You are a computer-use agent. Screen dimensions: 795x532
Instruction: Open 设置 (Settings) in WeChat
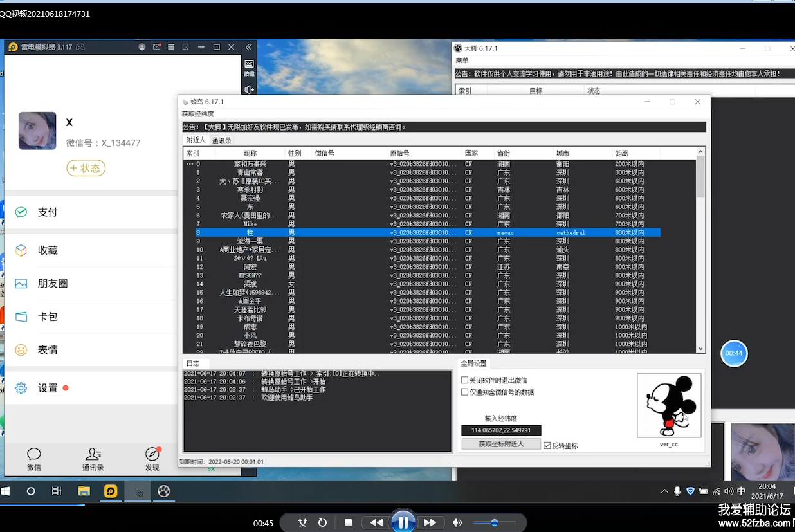91,388
